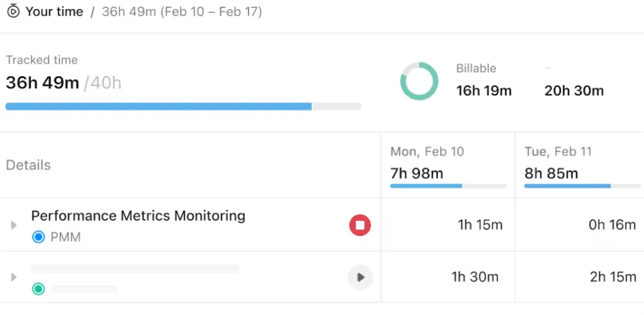Viewport: 644px width, 315px height.
Task: Edit the 1h 15m Monday time entry
Action: 480,225
